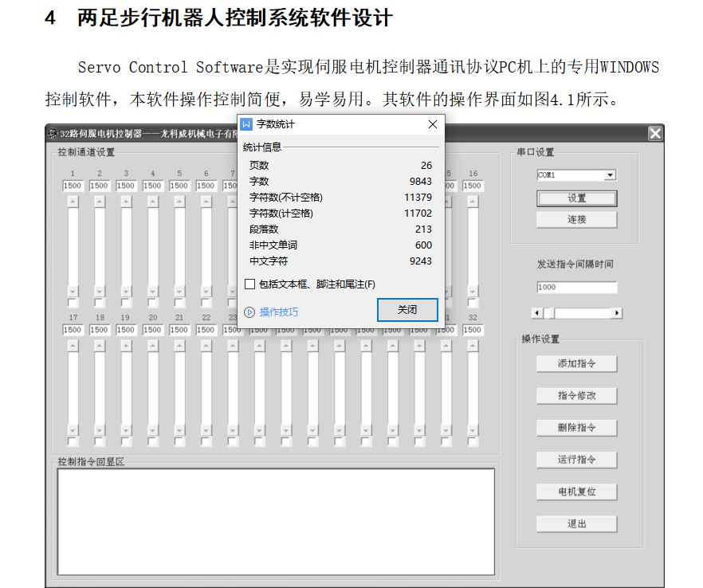Click the down arrow of channel 21 slider
This screenshot has width=703, height=588.
pos(179,429)
